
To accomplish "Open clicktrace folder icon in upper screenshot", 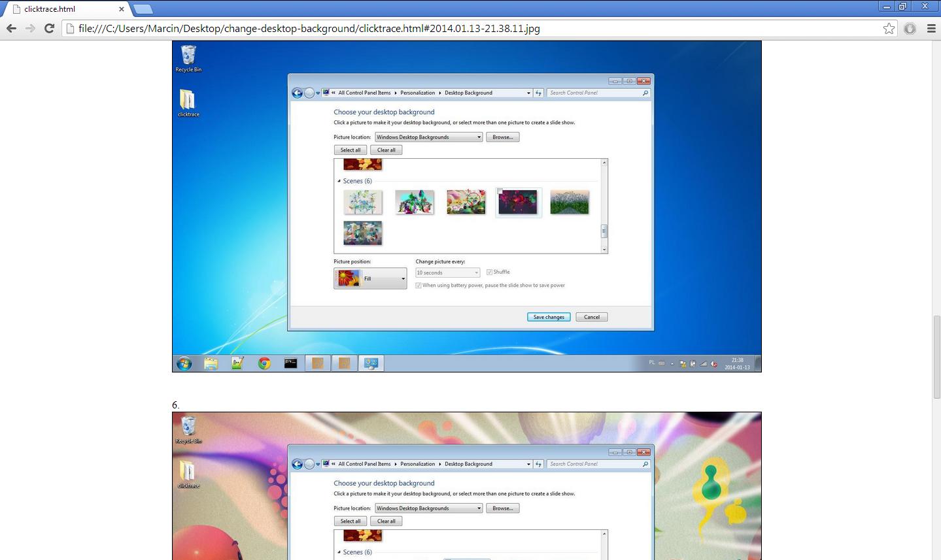I will click(x=188, y=103).
